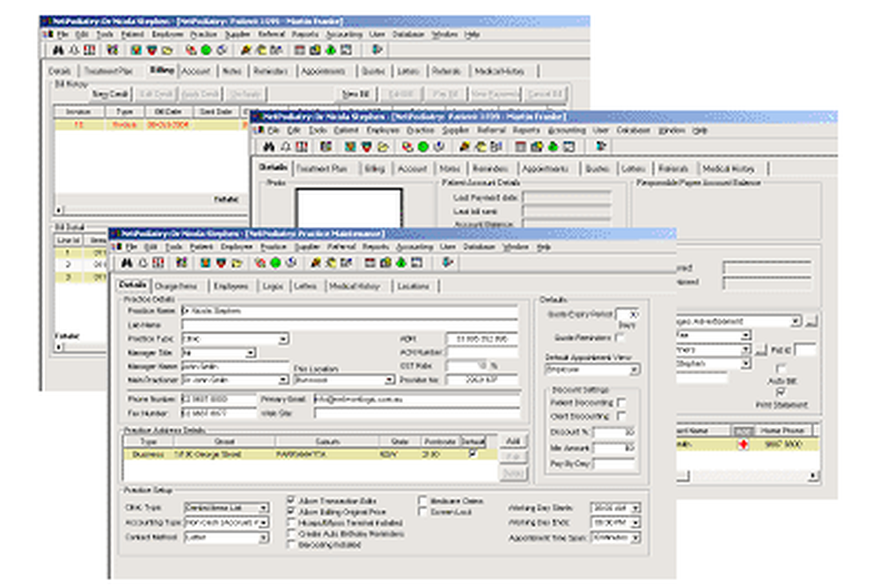Click New Bill button in Billing window
The width and height of the screenshot is (880, 588).
[x=356, y=94]
